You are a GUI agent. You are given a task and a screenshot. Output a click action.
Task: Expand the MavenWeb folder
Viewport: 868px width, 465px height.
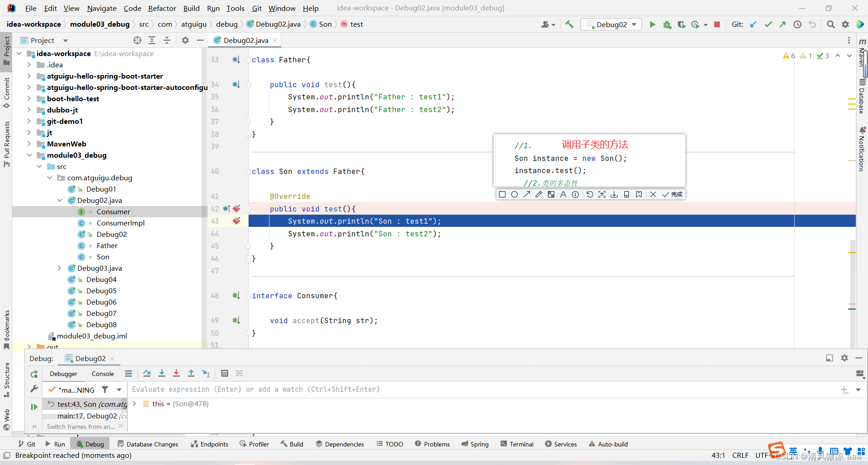29,144
